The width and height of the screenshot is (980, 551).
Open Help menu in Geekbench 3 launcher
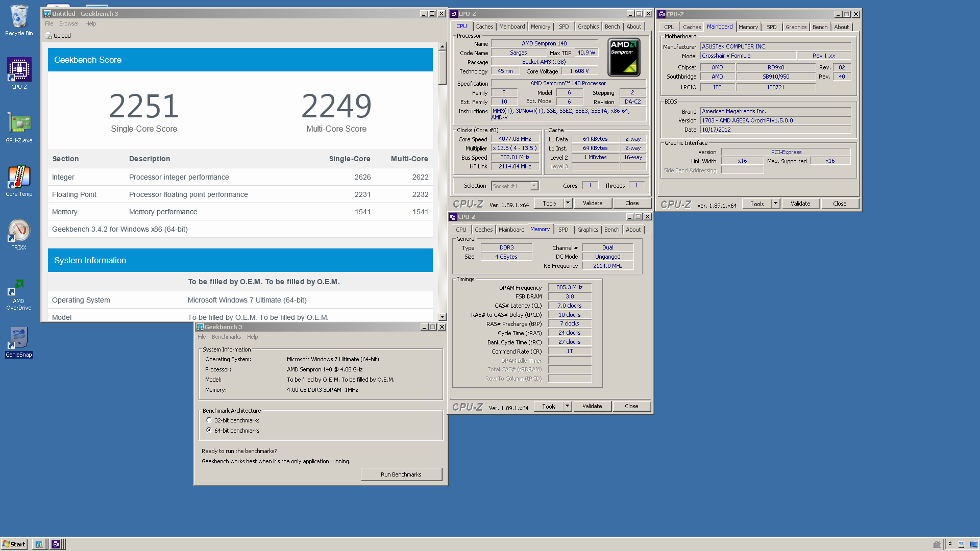point(252,337)
